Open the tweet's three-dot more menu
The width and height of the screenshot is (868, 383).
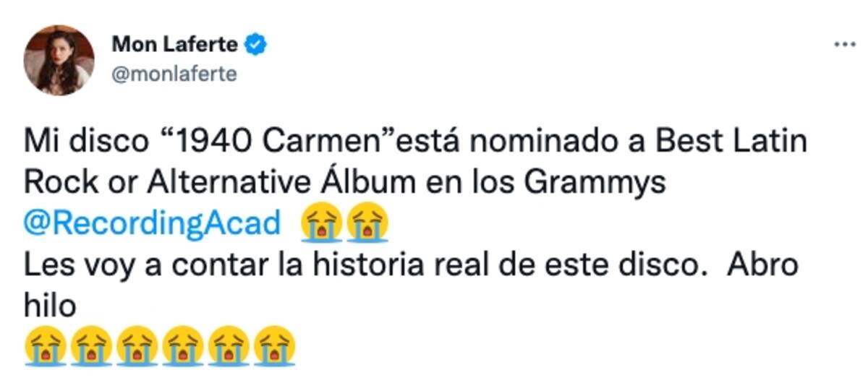[844, 45]
